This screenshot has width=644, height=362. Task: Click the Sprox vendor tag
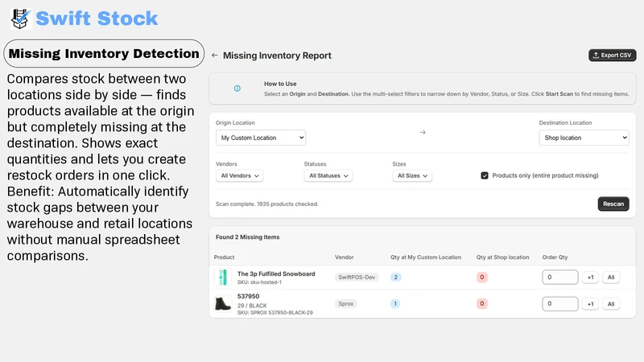(x=346, y=304)
